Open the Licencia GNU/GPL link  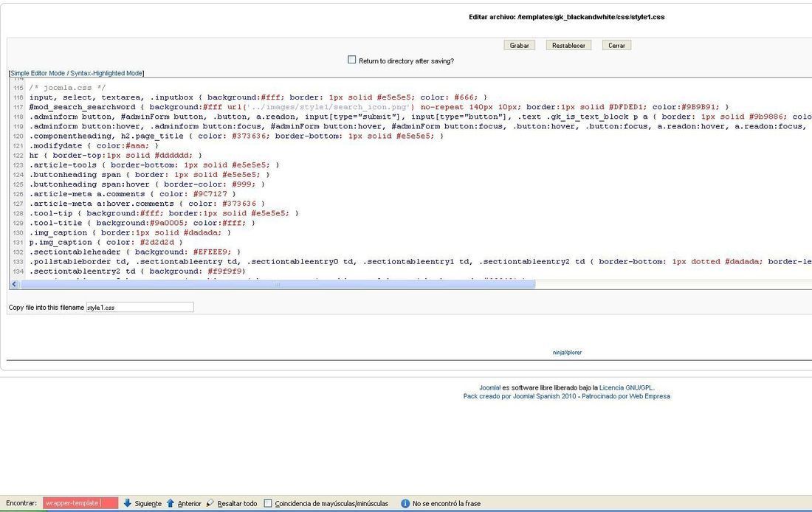[626, 388]
